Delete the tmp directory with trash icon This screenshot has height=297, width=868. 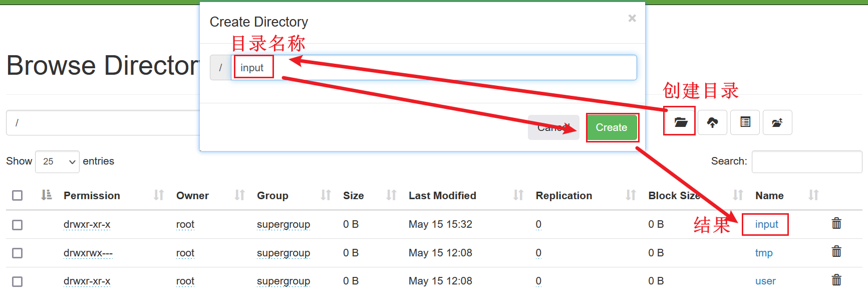click(x=836, y=251)
